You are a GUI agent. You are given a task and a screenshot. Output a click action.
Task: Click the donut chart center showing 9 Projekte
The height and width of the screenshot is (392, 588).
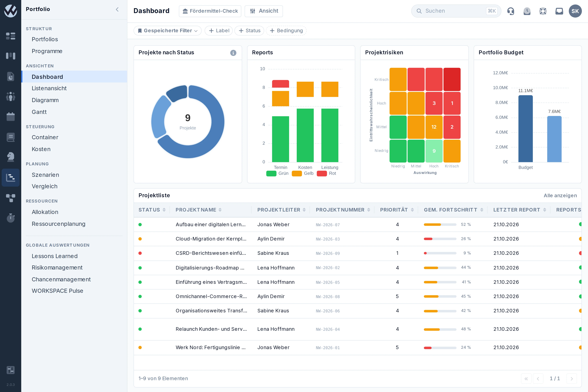188,122
